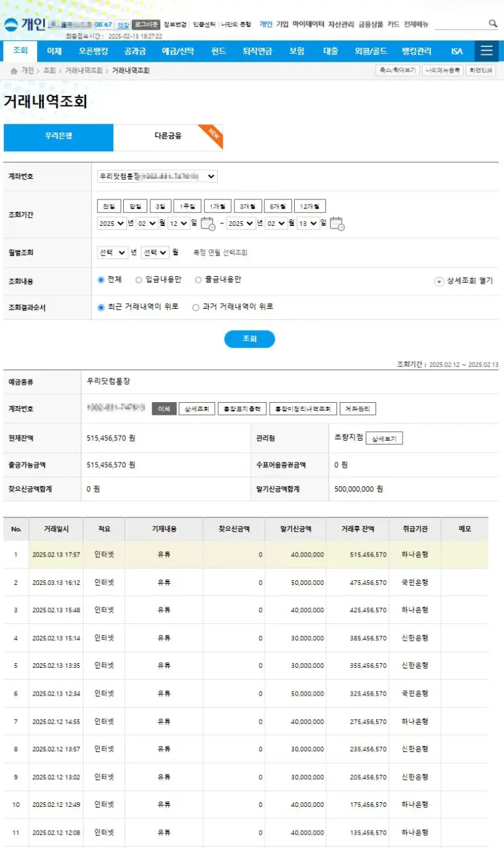
Task: Click the search magnifier icon
Action: click(x=493, y=23)
